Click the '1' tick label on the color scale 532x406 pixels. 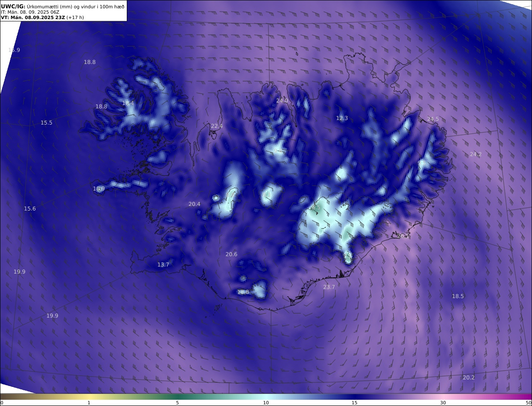pyautogui.click(x=89, y=403)
